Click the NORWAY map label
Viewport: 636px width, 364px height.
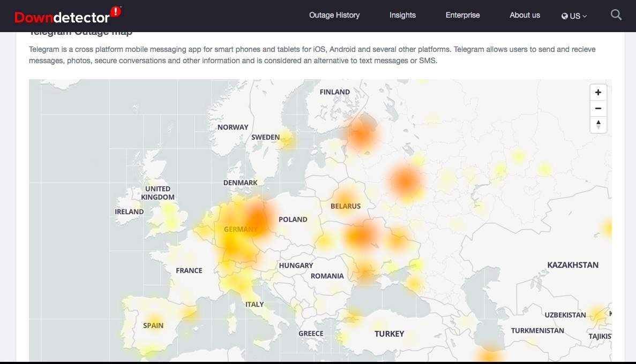point(233,127)
